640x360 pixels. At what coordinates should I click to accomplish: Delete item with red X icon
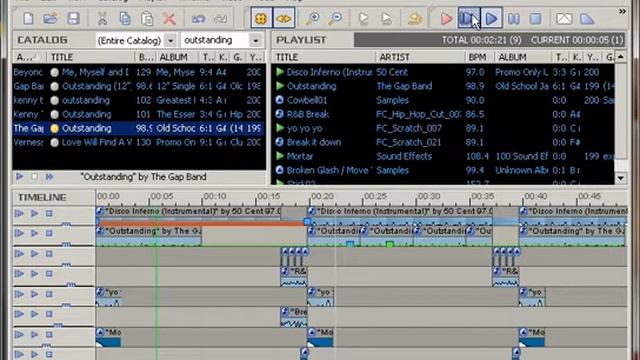(169, 18)
